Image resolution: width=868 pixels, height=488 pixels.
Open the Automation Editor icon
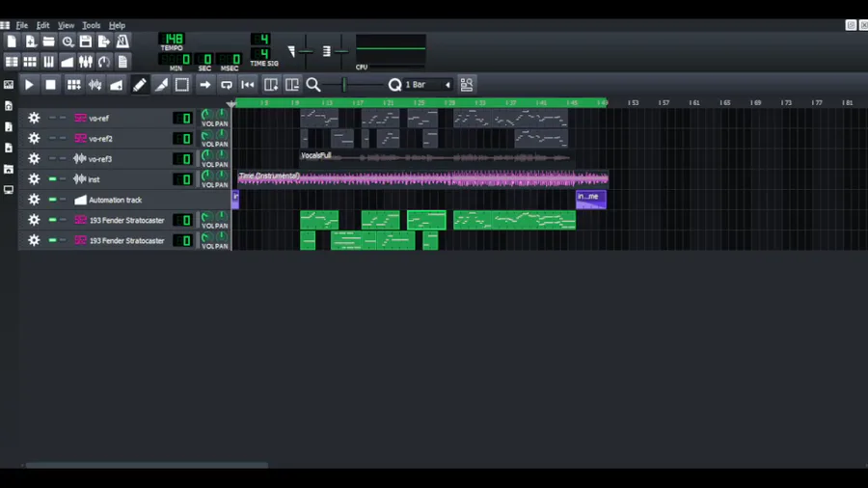tap(67, 62)
